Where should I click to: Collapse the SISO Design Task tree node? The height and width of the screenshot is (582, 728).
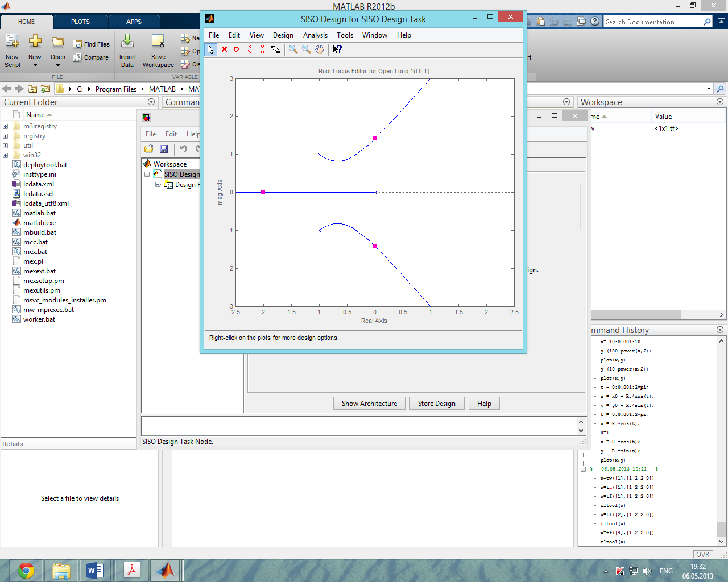click(x=147, y=174)
